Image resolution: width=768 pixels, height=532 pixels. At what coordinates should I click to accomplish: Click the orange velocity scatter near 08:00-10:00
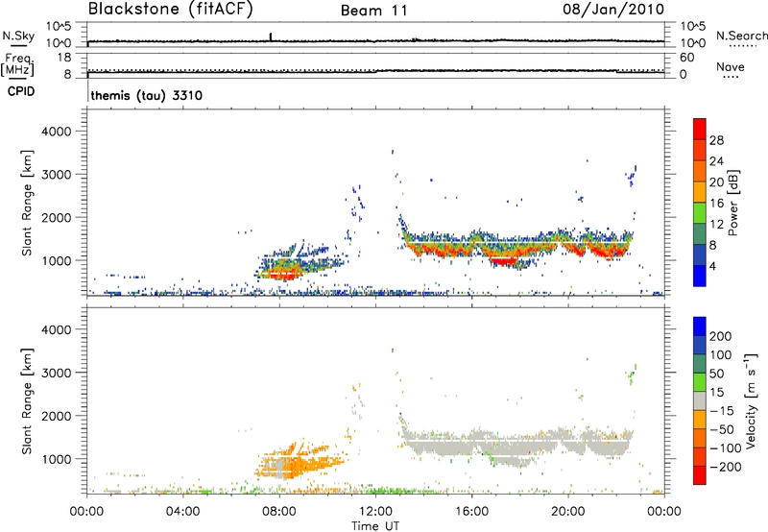(303, 461)
